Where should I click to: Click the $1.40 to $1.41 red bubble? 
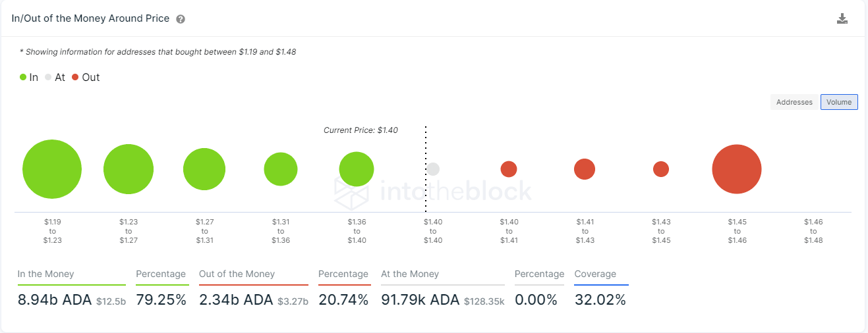(509, 169)
